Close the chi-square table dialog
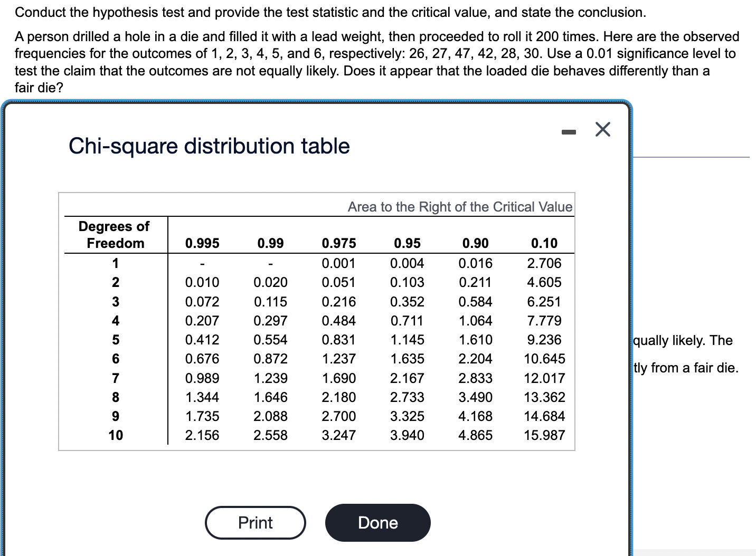The height and width of the screenshot is (556, 756). tap(602, 129)
